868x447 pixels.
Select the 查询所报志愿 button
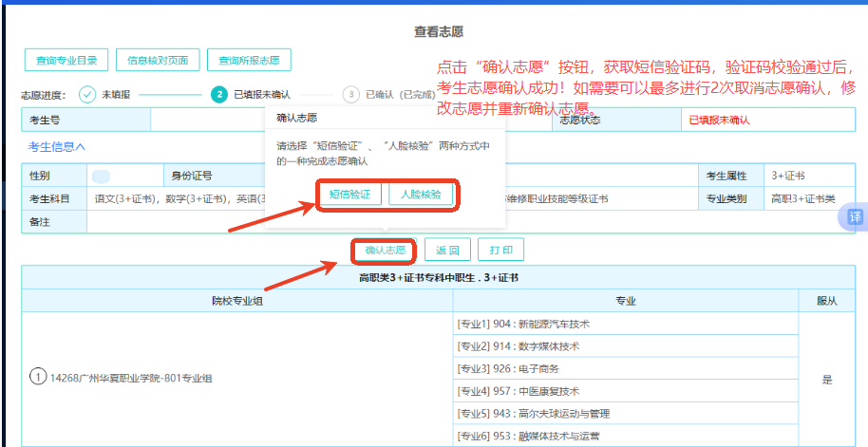coord(248,60)
